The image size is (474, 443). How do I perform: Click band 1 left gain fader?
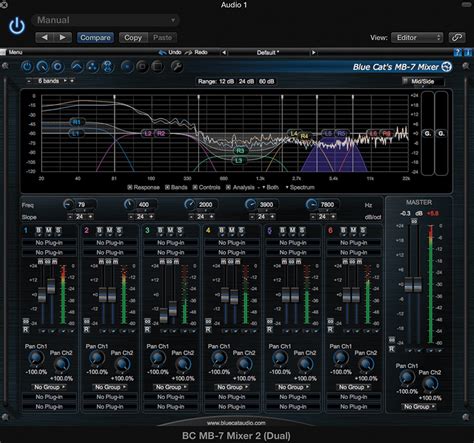[42, 295]
